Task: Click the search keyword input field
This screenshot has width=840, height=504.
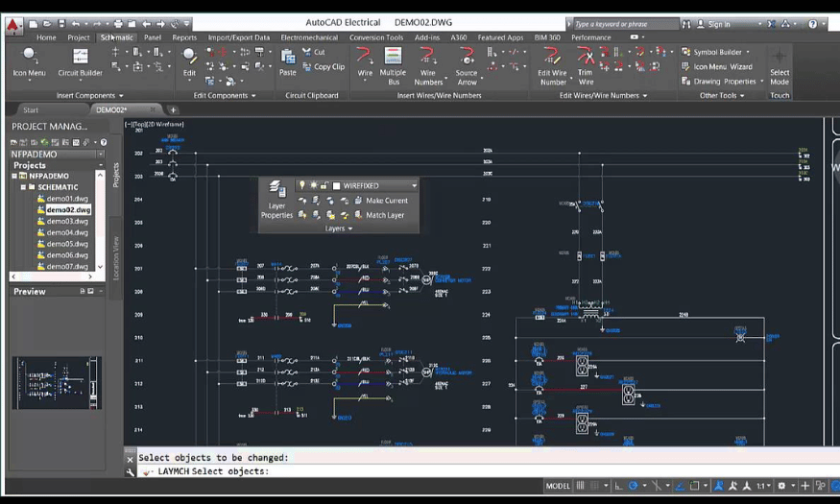Action: (x=625, y=24)
